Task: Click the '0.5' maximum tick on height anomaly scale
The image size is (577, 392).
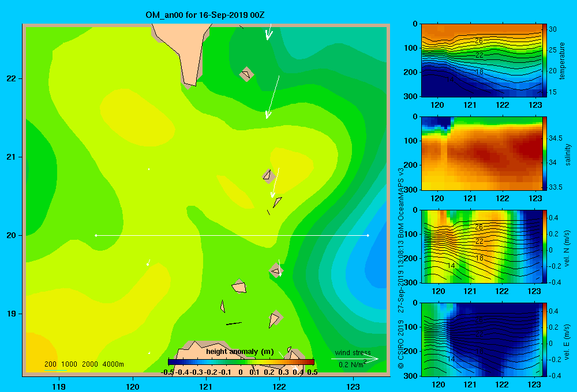Action: 312,372
